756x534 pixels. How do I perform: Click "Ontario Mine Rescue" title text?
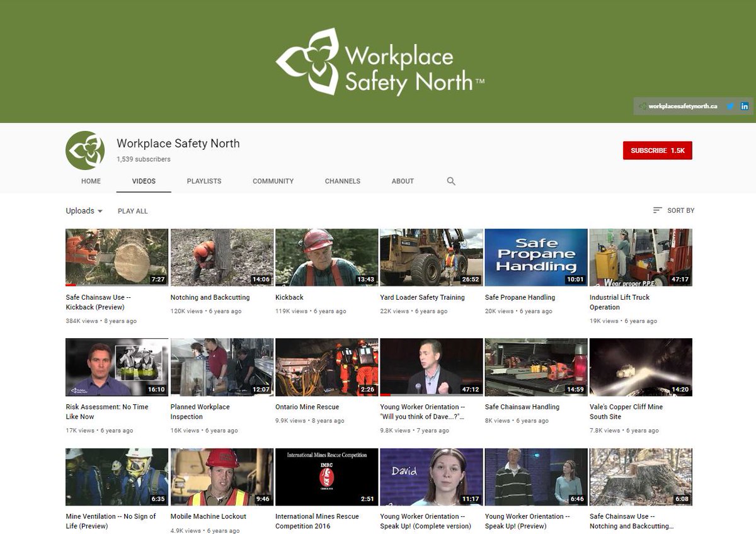307,407
